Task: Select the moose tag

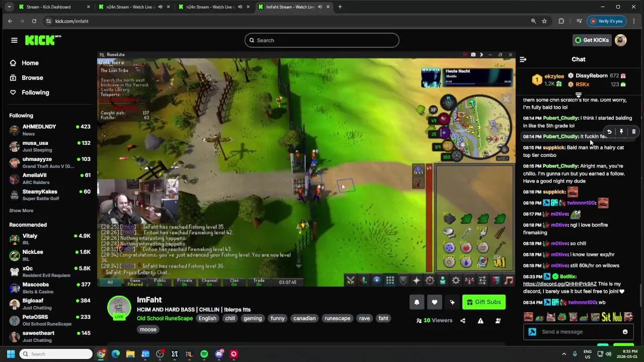Action: [x=148, y=329]
